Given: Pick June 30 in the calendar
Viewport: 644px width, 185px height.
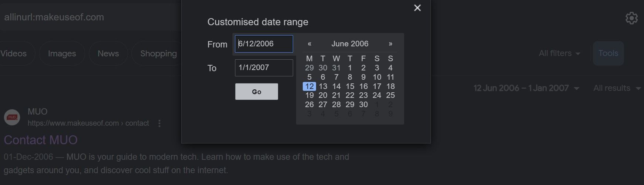Looking at the screenshot, I should [363, 105].
